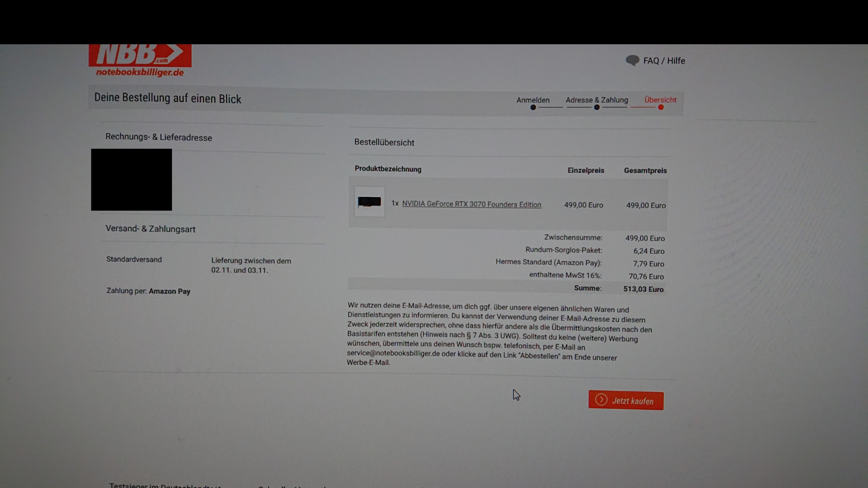
Task: Click the Produktbezeichnung column header
Action: click(x=388, y=169)
